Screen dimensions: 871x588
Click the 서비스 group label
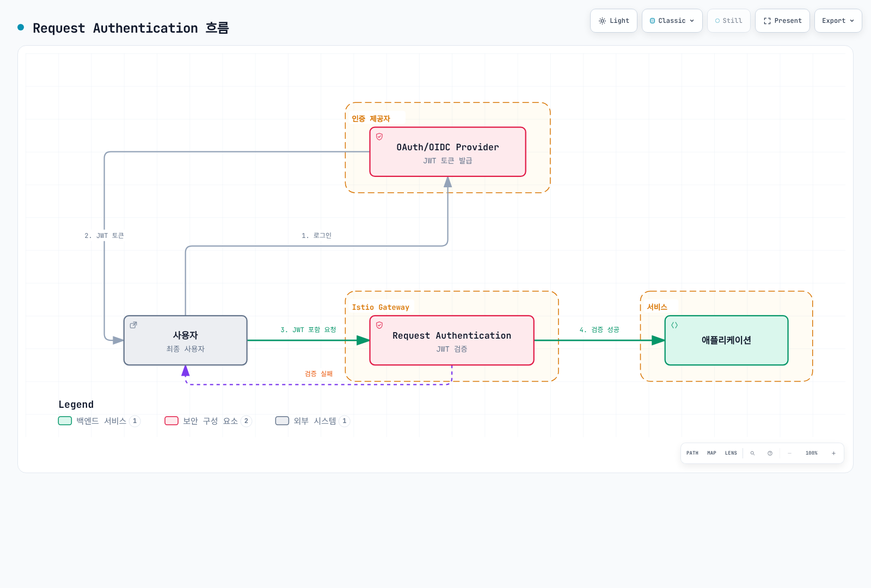(657, 307)
